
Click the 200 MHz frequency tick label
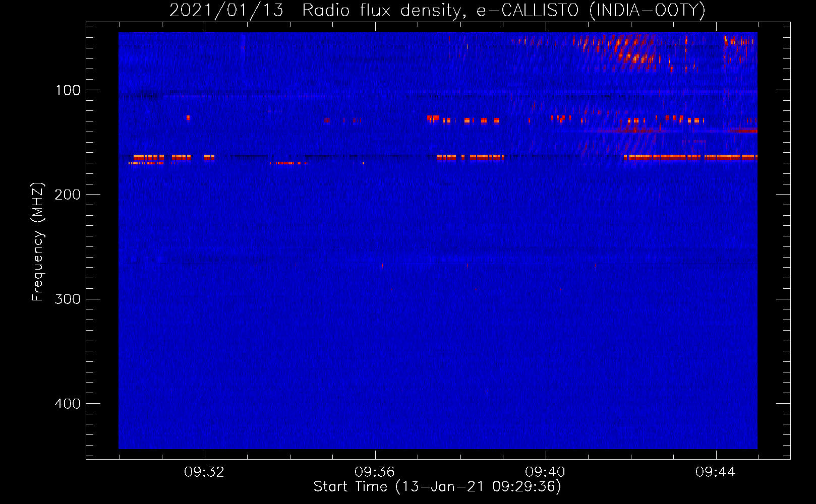[68, 195]
